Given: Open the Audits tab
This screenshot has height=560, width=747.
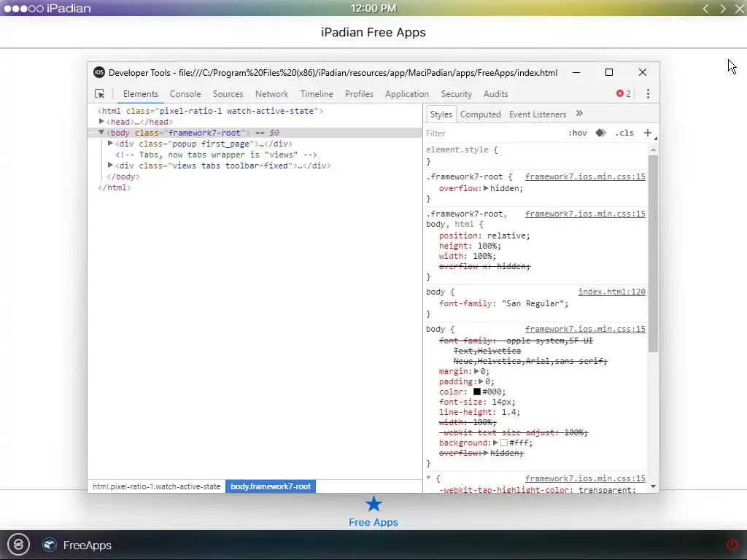Looking at the screenshot, I should [x=495, y=94].
